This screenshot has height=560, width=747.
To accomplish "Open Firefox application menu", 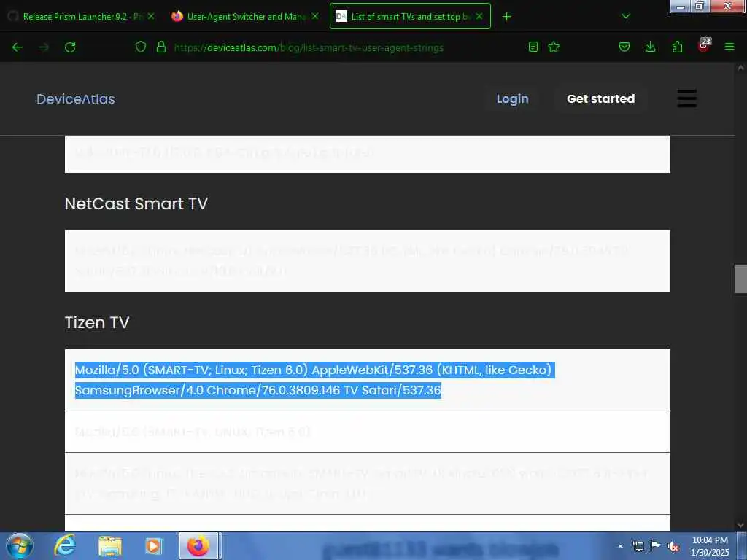I will coord(729,47).
